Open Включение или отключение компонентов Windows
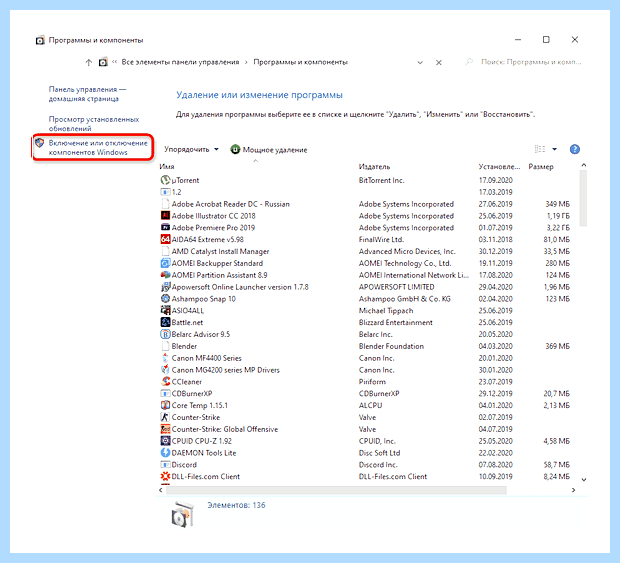The width and height of the screenshot is (620, 563). (98, 147)
